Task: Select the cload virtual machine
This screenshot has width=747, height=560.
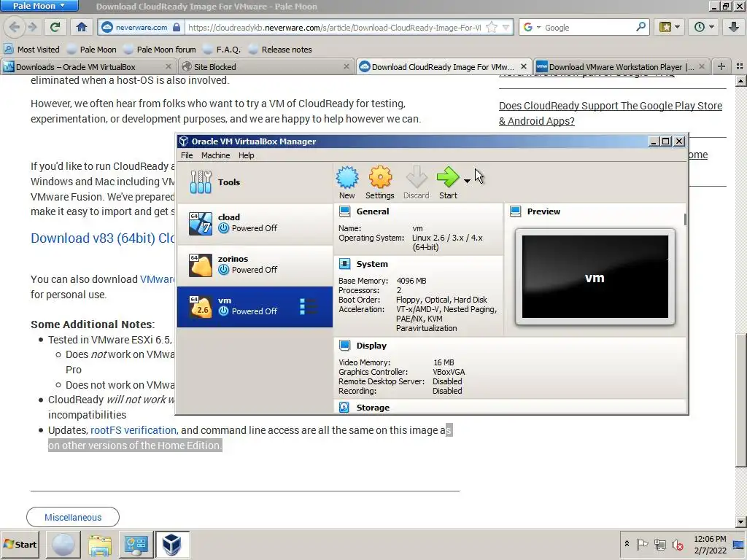Action: pos(255,223)
